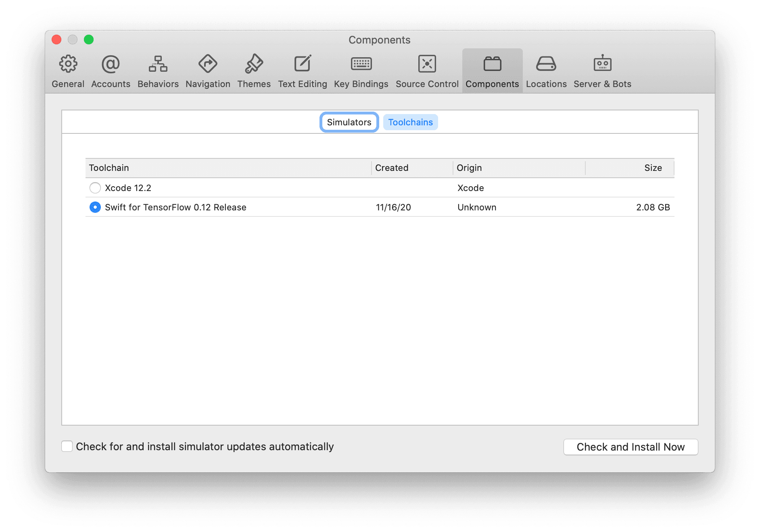Click the '11/16/20' created date

(x=393, y=207)
